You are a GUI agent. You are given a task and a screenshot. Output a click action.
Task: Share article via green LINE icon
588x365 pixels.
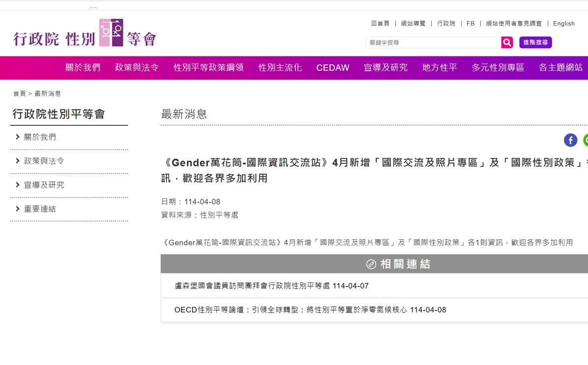pyautogui.click(x=586, y=140)
